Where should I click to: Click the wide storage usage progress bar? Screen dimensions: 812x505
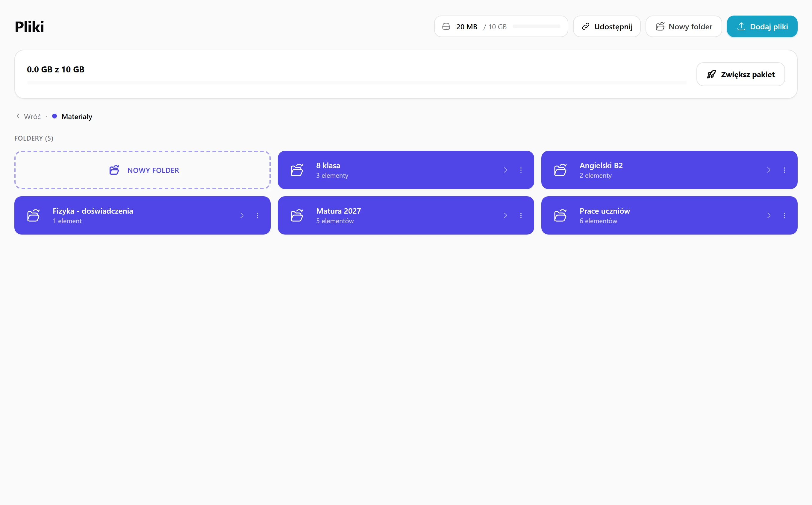(x=357, y=83)
